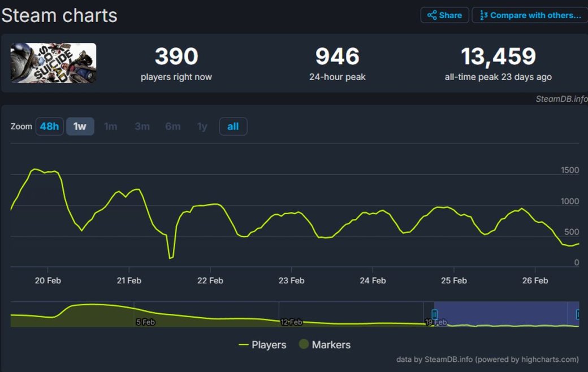
Task: Open Compare with others
Action: pos(530,15)
